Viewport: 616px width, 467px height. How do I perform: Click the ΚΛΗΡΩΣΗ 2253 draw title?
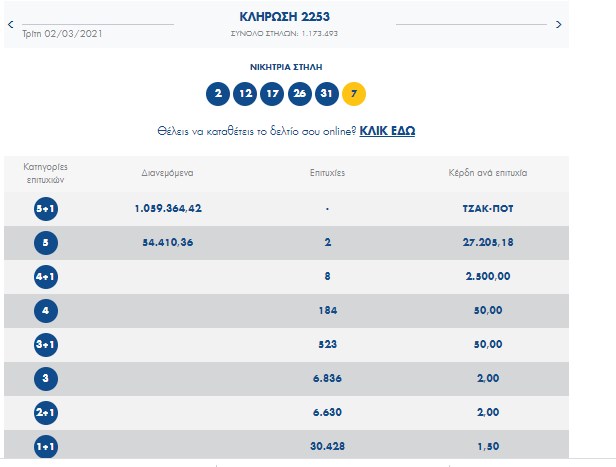pyautogui.click(x=284, y=17)
